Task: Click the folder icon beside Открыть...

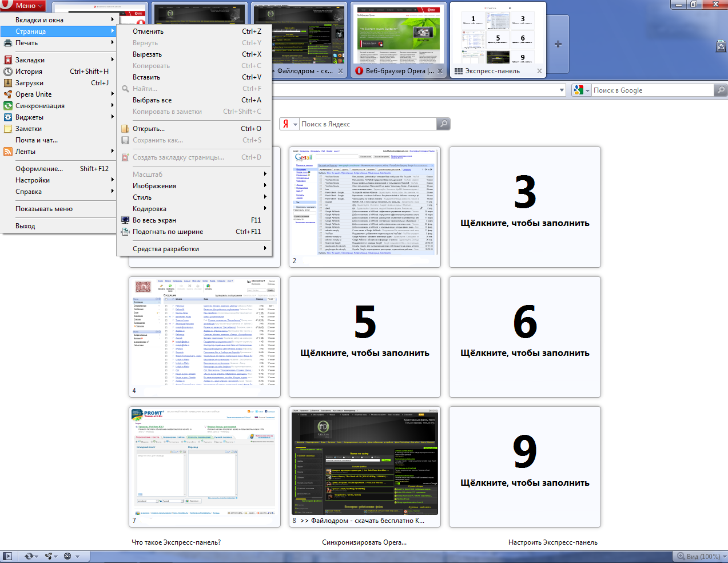Action: click(125, 129)
